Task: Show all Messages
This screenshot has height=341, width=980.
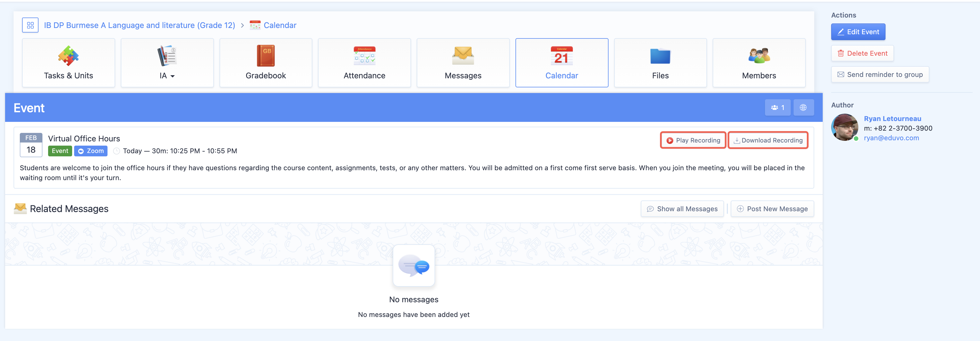Action: click(x=682, y=209)
